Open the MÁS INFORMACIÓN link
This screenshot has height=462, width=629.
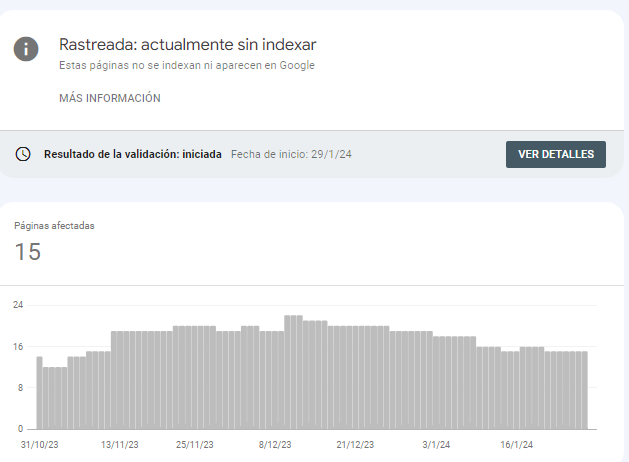(x=110, y=98)
